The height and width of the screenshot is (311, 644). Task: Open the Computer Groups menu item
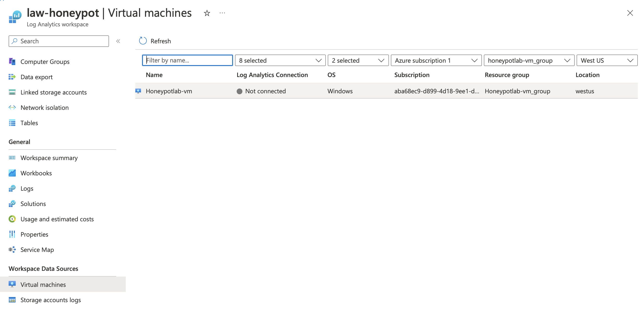[x=45, y=61]
